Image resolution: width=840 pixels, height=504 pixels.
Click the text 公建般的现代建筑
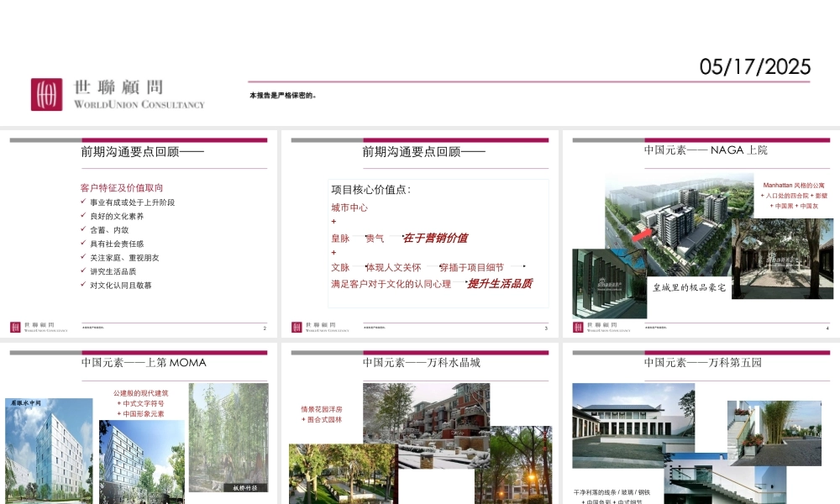[140, 393]
